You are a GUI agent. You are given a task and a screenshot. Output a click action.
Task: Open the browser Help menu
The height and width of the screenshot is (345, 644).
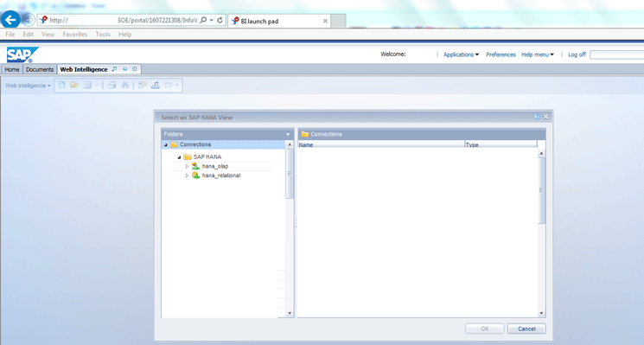tap(124, 34)
